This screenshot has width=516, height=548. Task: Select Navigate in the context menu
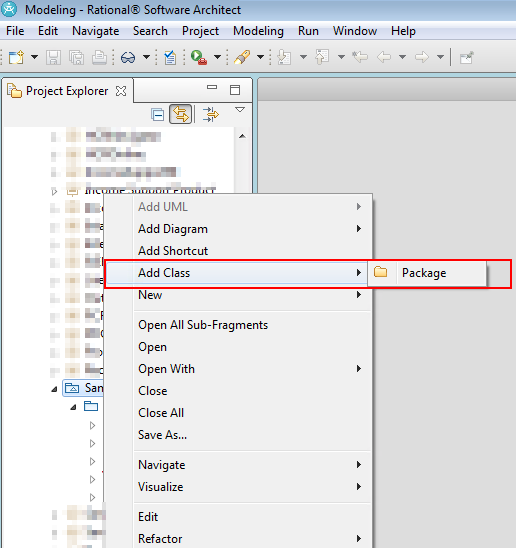point(238,465)
